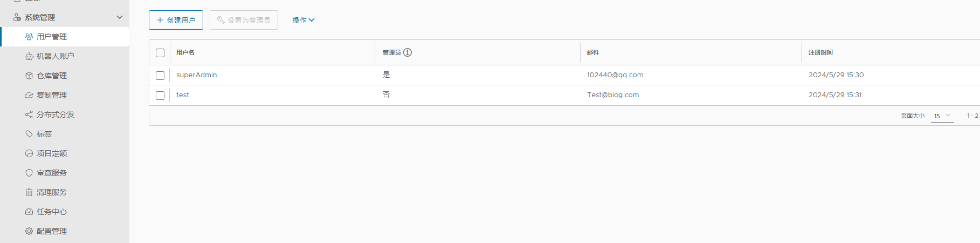Viewport: 980px width, 243px height.
Task: Click the robot icon for 机器人账户
Action: 29,56
